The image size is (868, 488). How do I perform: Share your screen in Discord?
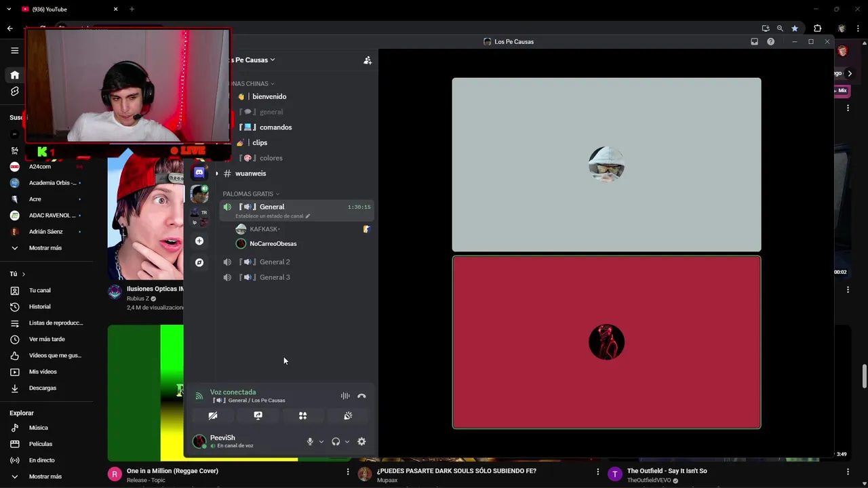(258, 415)
